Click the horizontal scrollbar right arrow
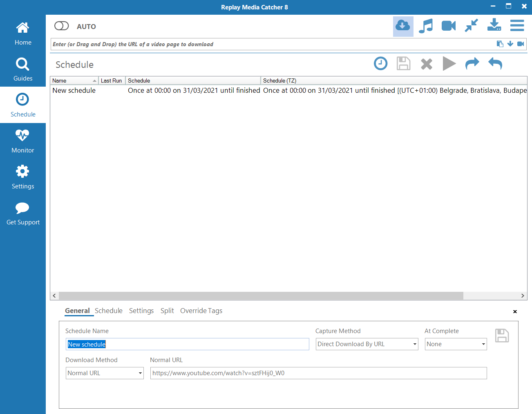 pyautogui.click(x=523, y=295)
